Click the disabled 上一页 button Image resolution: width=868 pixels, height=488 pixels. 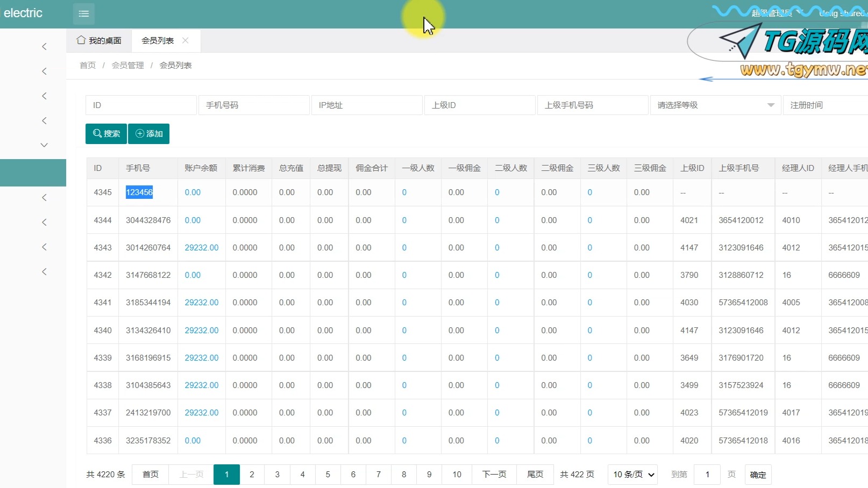(191, 475)
